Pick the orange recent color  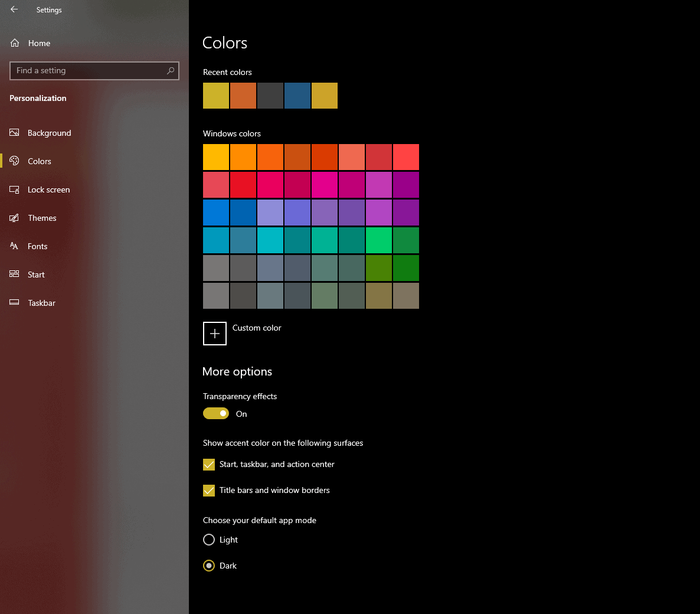pyautogui.click(x=243, y=96)
